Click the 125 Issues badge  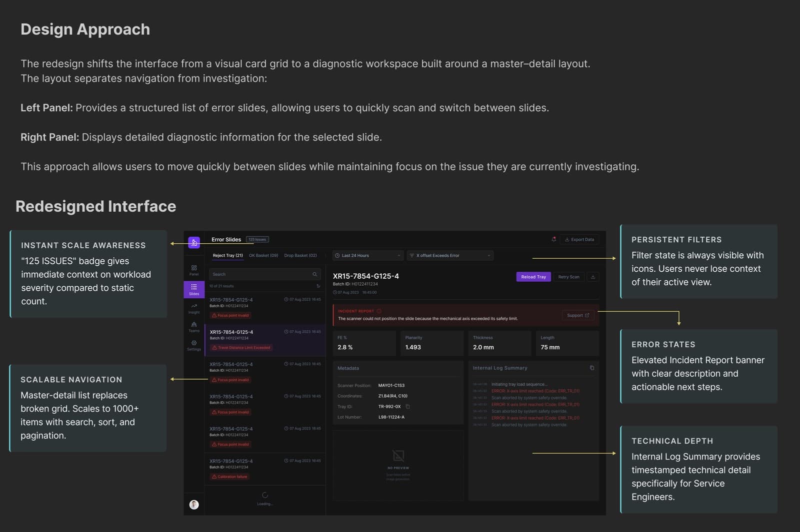click(257, 239)
